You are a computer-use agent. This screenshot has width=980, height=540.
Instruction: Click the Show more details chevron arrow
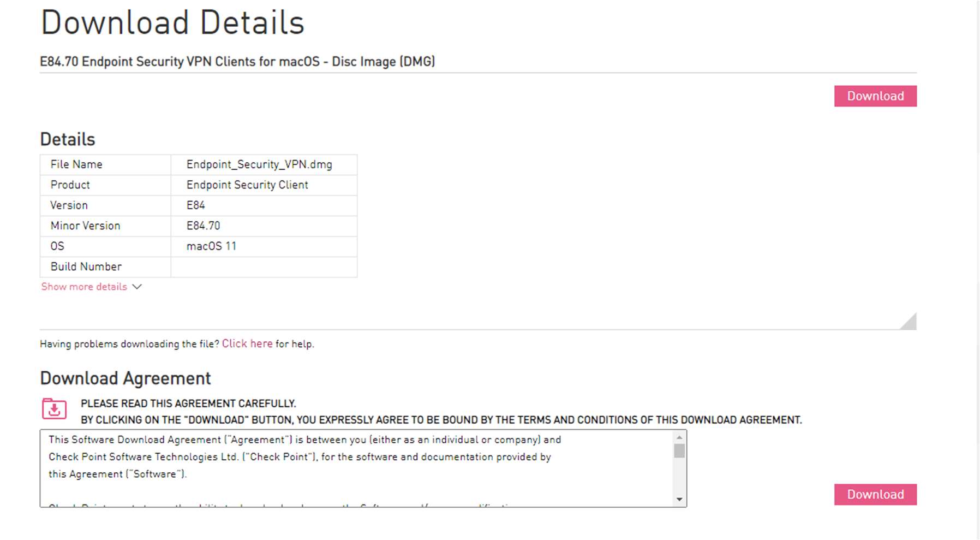coord(137,287)
